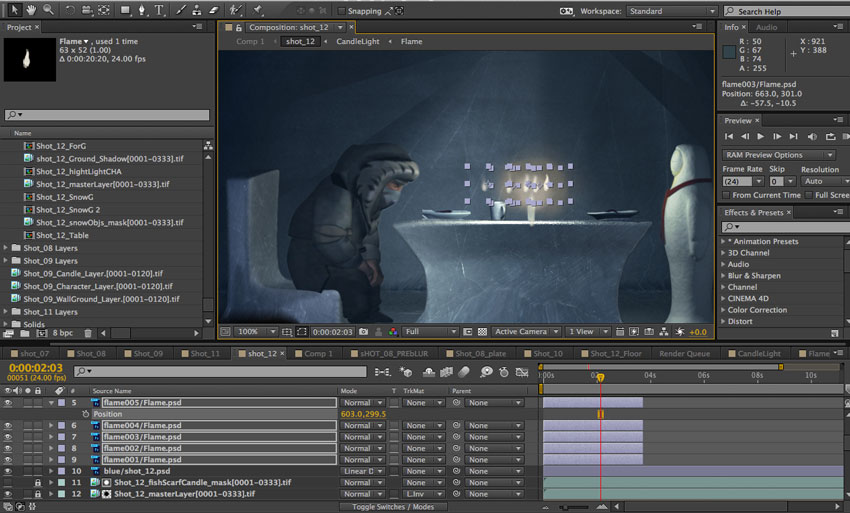This screenshot has height=513, width=850.
Task: Enable the Snapping checkbox
Action: point(341,11)
